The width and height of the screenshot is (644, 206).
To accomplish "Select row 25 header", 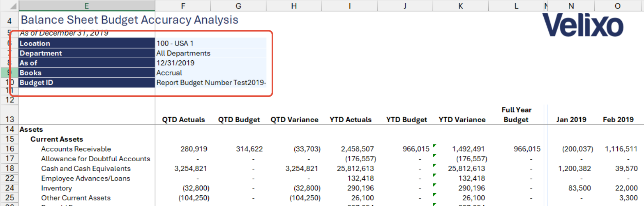I will point(9,198).
